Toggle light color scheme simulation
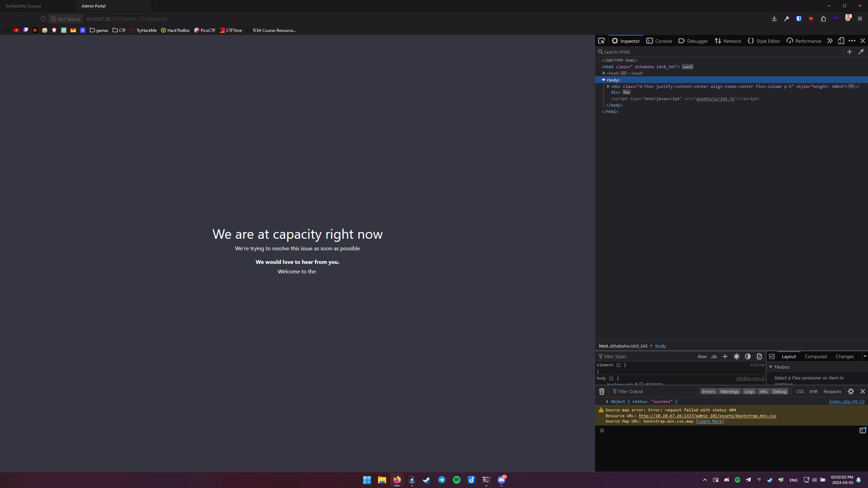This screenshot has height=488, width=868. coord(737,356)
